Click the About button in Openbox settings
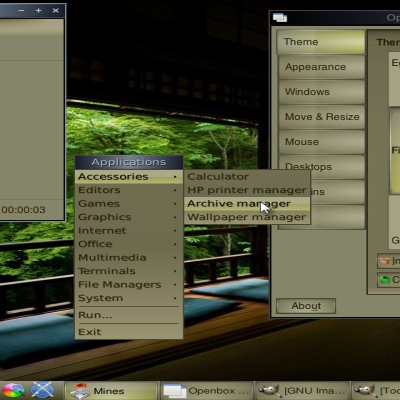The width and height of the screenshot is (400, 400). click(x=306, y=306)
